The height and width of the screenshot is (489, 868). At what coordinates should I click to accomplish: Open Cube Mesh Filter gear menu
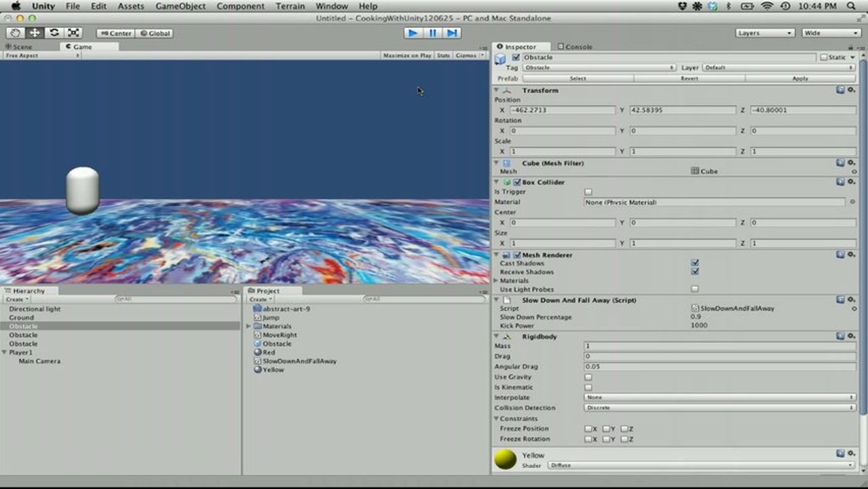pos(851,163)
